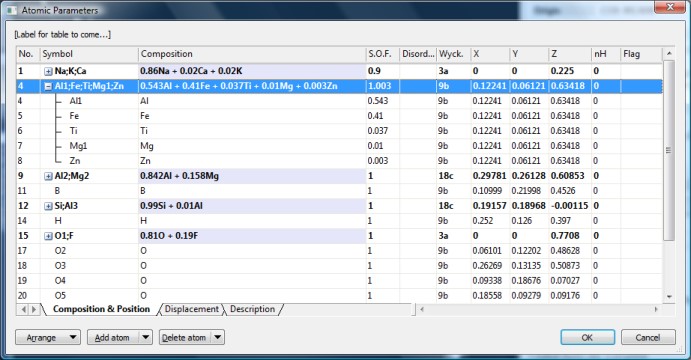The image size is (691, 360).
Task: Click the S.O.F. column header
Action: click(x=383, y=54)
